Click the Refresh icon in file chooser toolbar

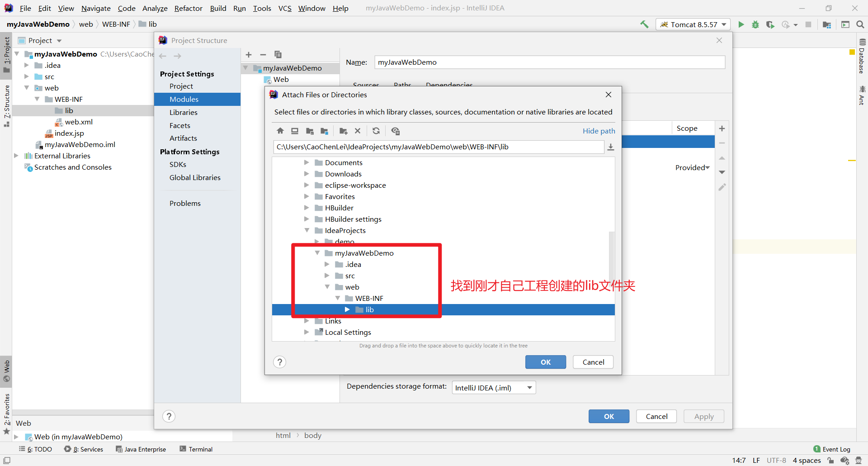click(376, 131)
